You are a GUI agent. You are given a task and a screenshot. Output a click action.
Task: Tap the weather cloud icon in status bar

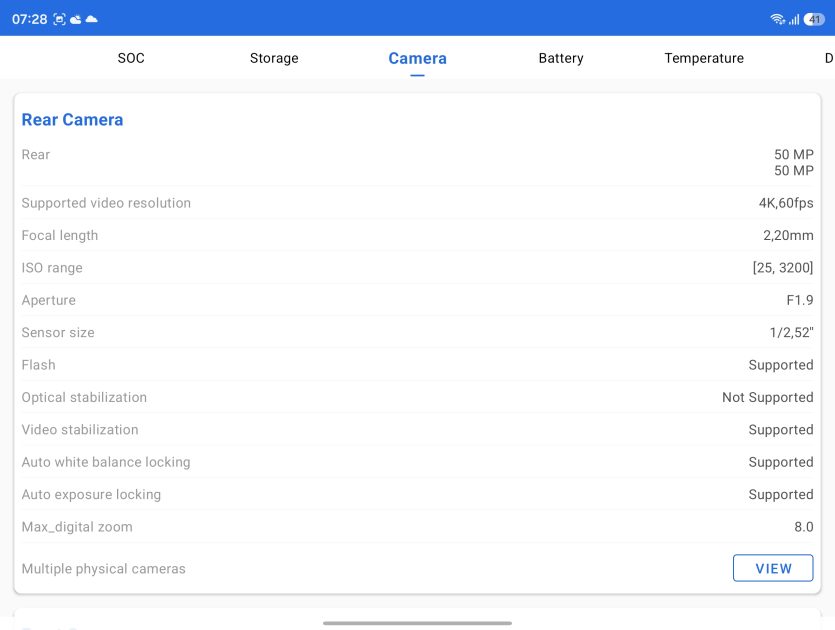click(76, 20)
